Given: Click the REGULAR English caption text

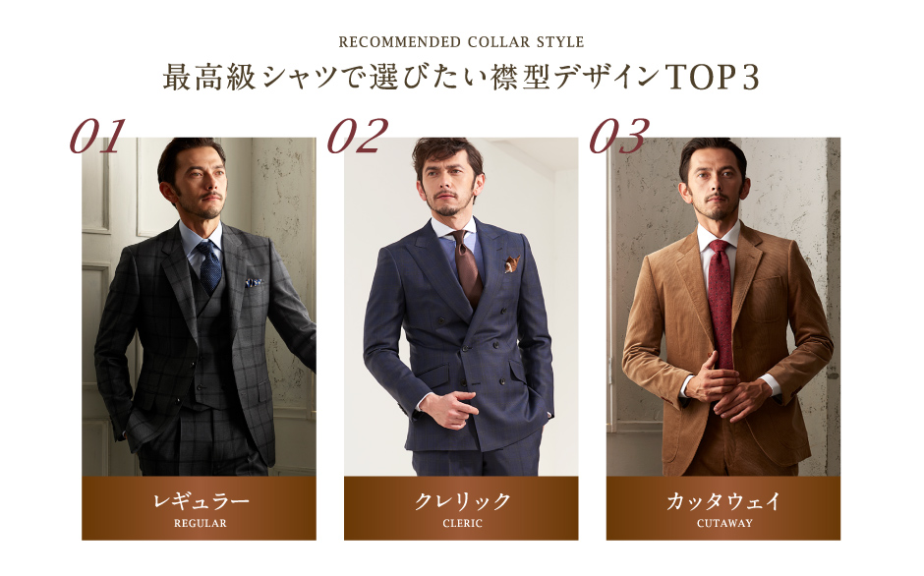Looking at the screenshot, I should 200,523.
